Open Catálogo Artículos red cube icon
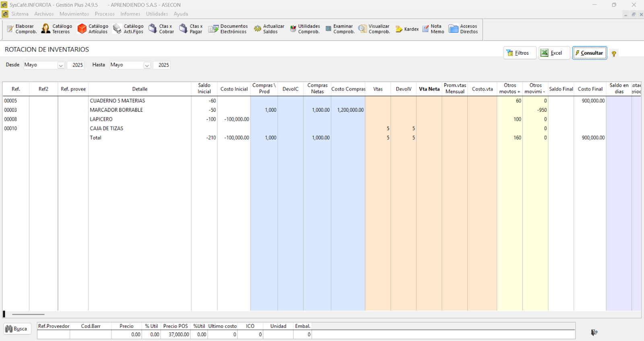Image resolution: width=644 pixels, height=341 pixels. coord(82,29)
